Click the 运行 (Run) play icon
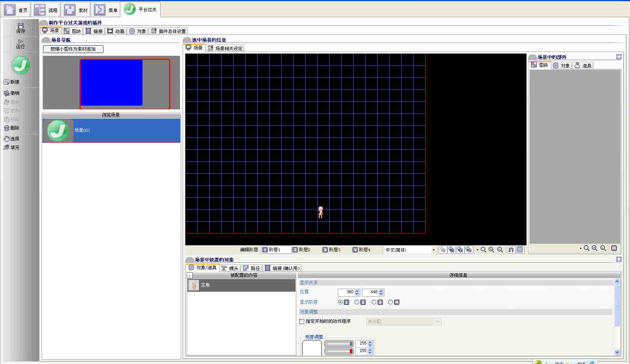 (x=21, y=44)
